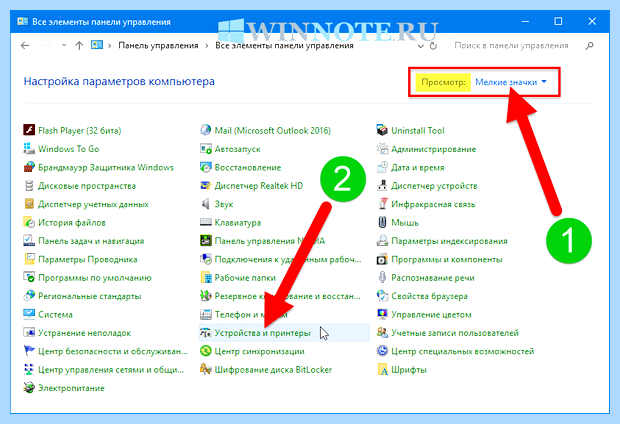Click the control panel icon in address bar

[x=97, y=45]
